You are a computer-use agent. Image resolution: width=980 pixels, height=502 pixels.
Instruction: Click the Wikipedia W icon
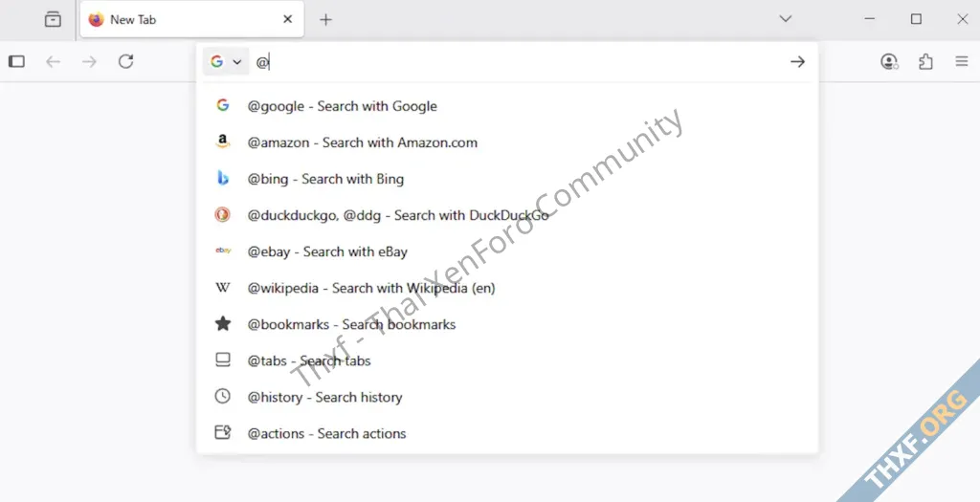(x=222, y=287)
